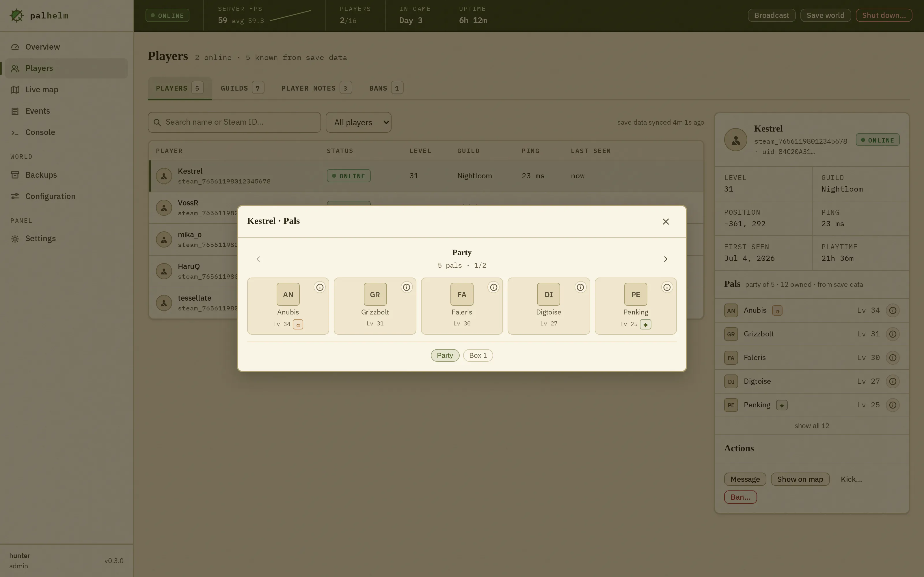Select the Party pill toggle
Image resolution: width=924 pixels, height=577 pixels.
point(445,355)
